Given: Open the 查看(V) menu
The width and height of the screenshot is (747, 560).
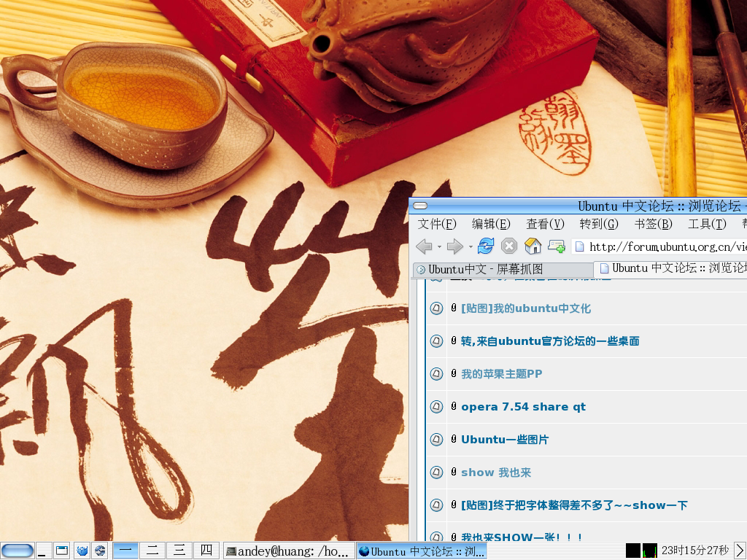Looking at the screenshot, I should (545, 224).
